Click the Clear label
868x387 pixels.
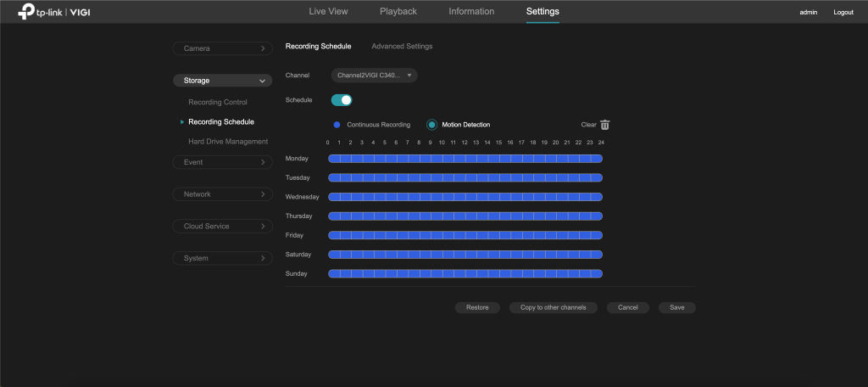point(588,125)
